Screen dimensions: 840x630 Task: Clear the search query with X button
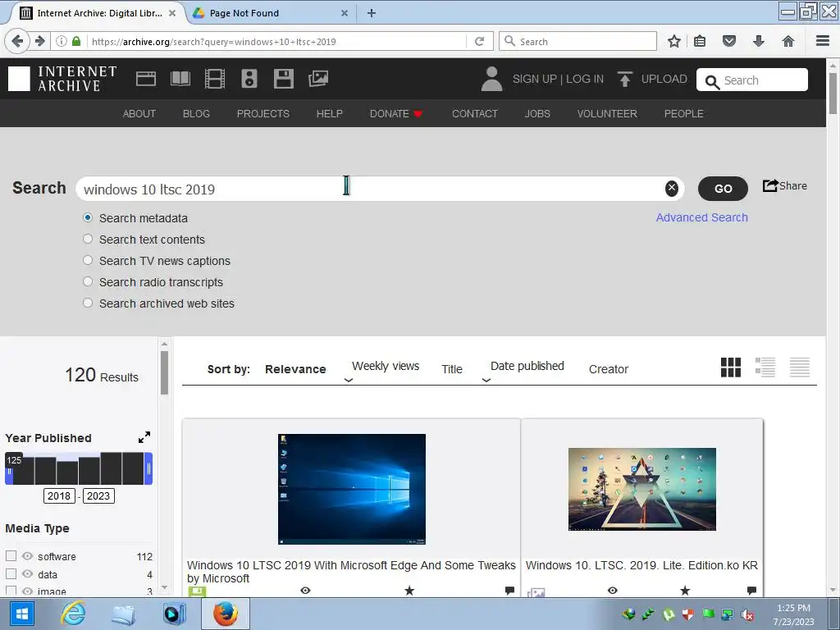671,188
